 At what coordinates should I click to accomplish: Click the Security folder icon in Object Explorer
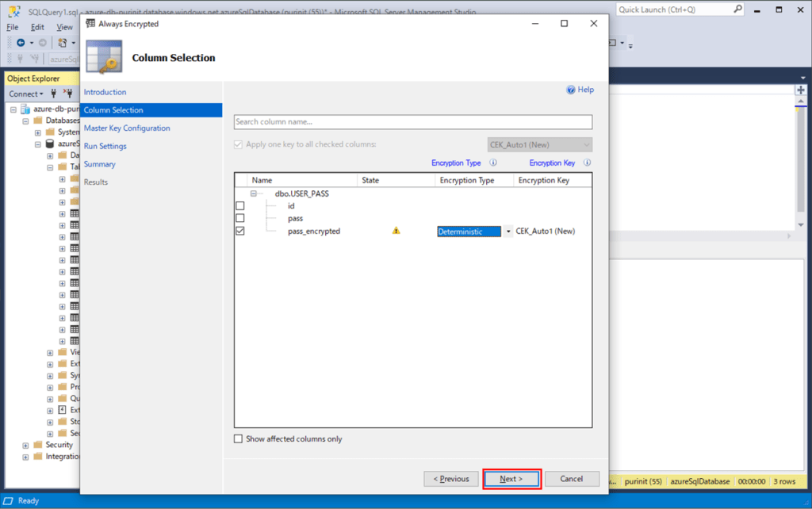point(38,445)
